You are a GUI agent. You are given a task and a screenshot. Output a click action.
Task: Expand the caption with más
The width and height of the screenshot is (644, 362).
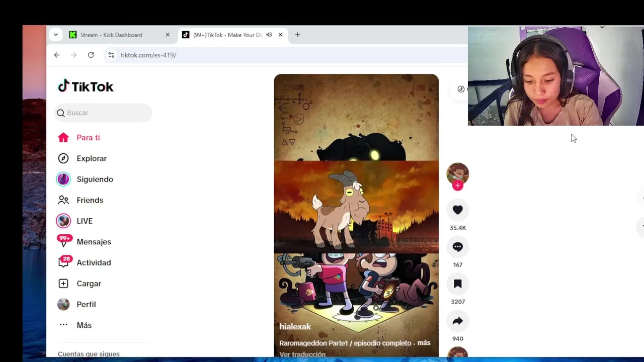424,343
